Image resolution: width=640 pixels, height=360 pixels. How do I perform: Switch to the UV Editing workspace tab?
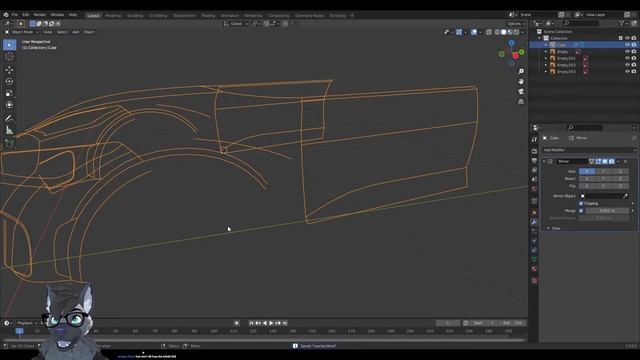pos(158,16)
